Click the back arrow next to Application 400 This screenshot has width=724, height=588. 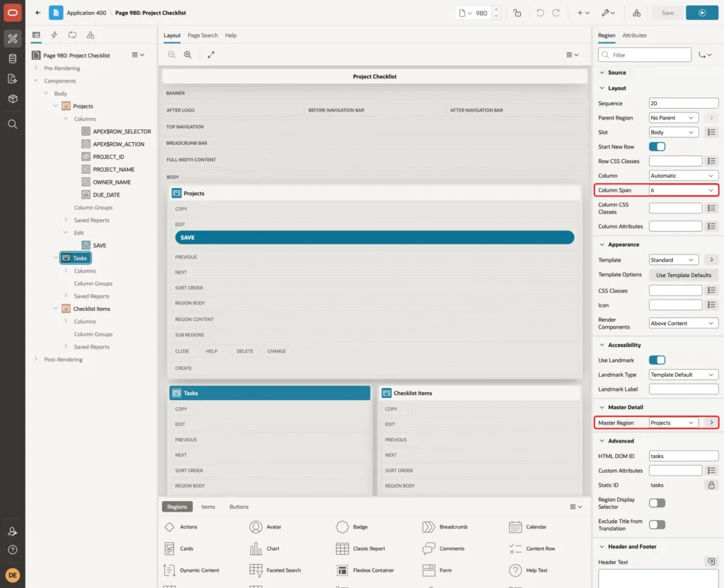(38, 13)
